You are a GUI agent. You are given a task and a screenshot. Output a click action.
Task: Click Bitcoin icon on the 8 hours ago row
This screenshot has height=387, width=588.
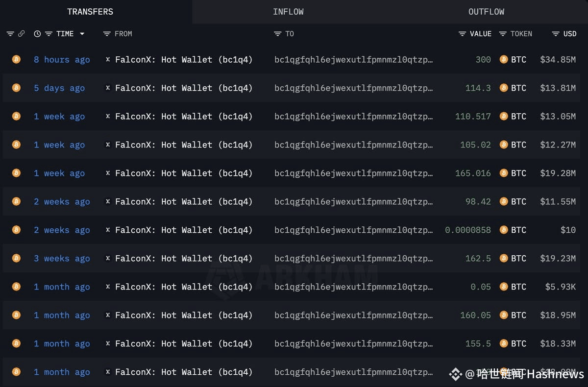[x=16, y=59]
